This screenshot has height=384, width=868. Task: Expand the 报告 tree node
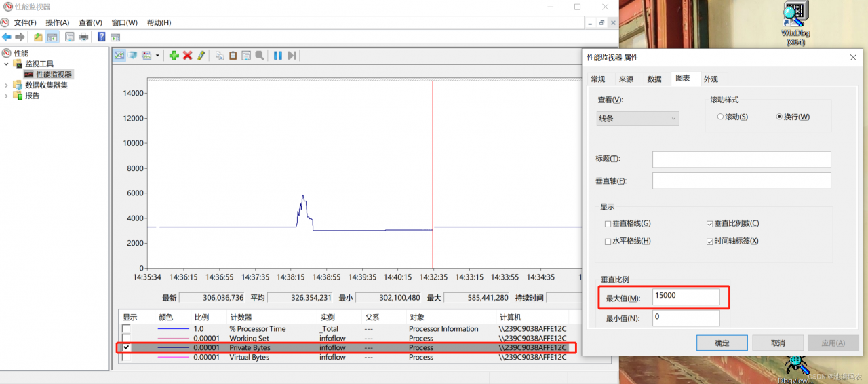[7, 96]
